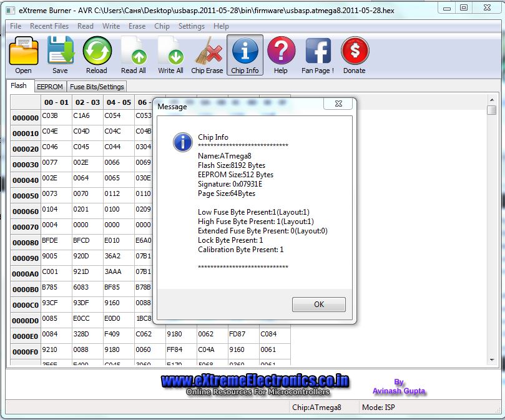The height and width of the screenshot is (420, 505).
Task: Close the Message dialog with X
Action: click(338, 104)
